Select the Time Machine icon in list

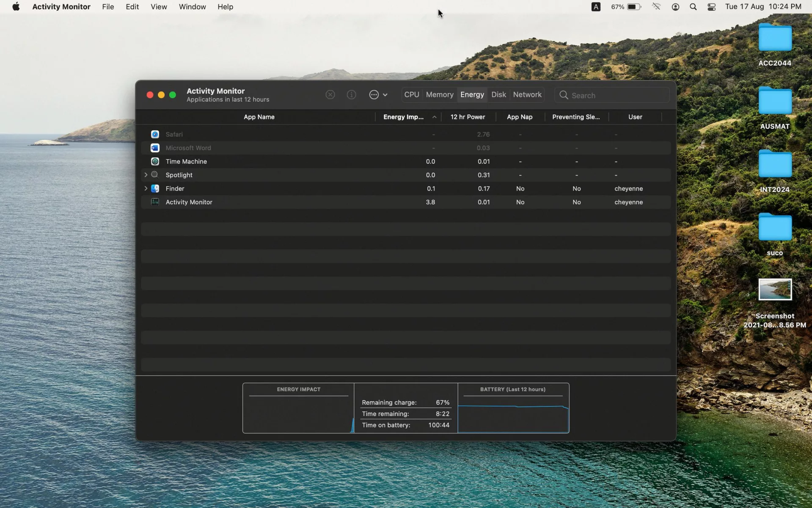(155, 161)
